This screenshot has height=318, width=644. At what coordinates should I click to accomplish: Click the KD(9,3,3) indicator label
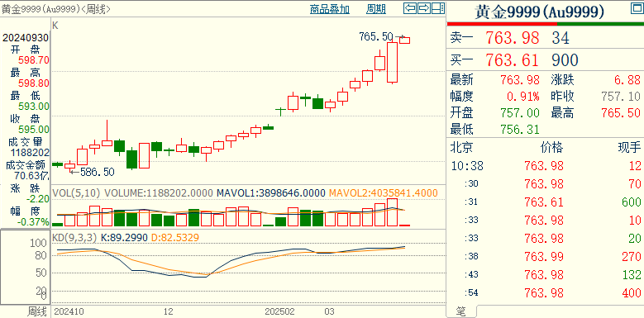74,237
